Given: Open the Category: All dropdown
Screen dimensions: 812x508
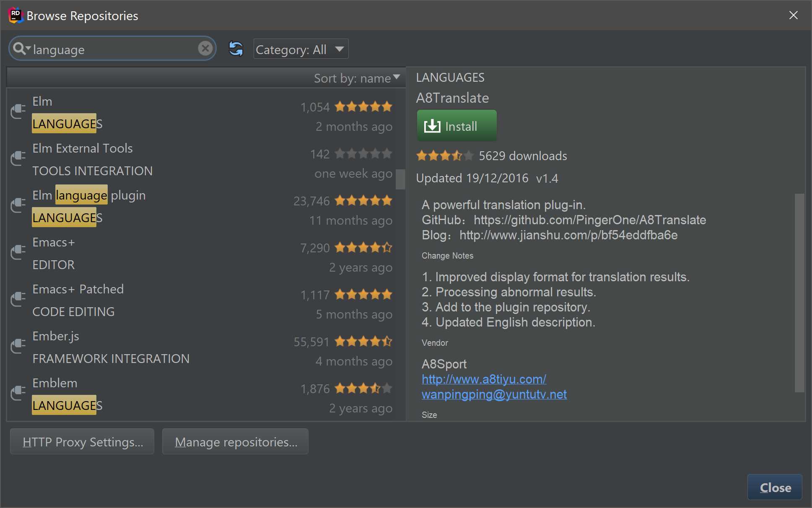Looking at the screenshot, I should click(301, 49).
